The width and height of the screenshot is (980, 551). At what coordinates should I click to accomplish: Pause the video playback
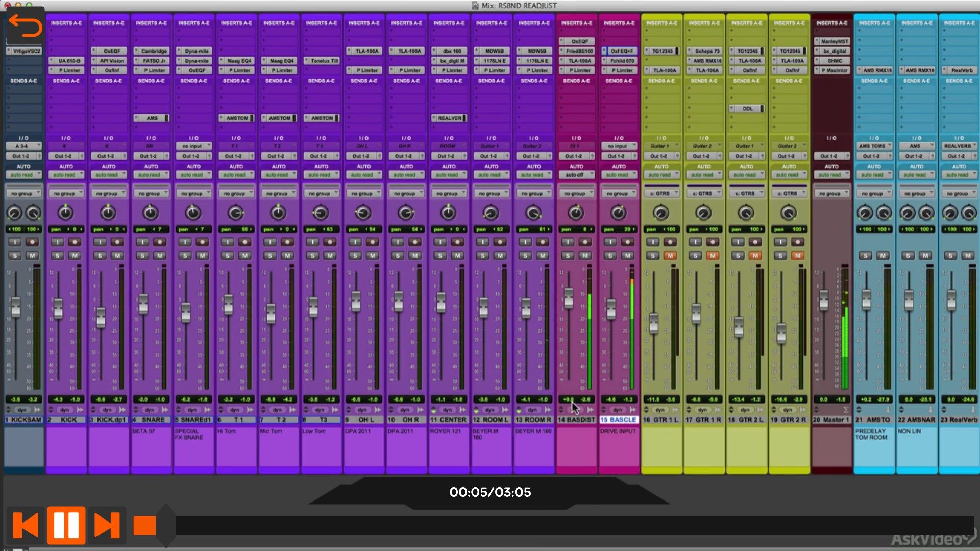[66, 525]
